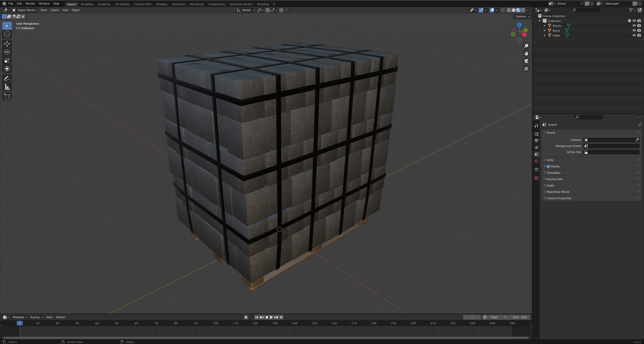644x344 pixels.
Task: Open the timeline Playback popover
Action: 20,317
